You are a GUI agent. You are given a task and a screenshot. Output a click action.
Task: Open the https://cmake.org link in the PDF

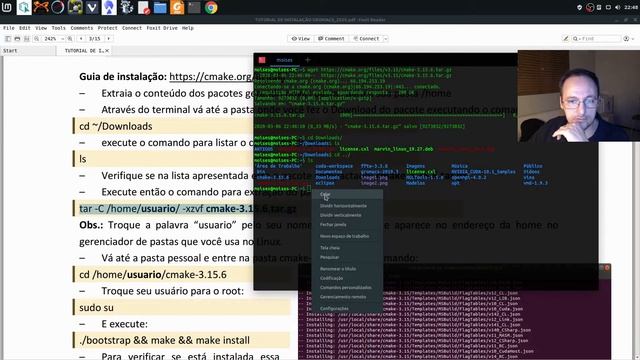[x=211, y=77]
